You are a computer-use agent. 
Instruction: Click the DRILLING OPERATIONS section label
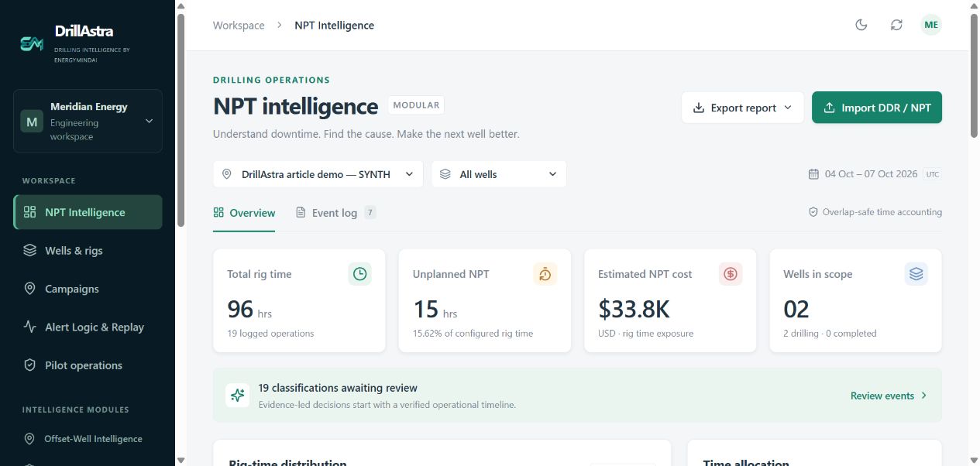click(x=272, y=80)
